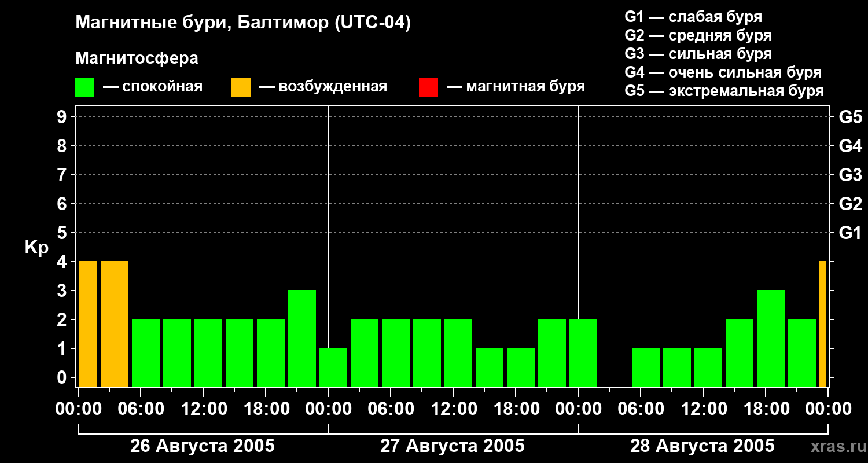Select the title 'Магнитные бури, Балтимор (UTC-04)'

tap(243, 23)
